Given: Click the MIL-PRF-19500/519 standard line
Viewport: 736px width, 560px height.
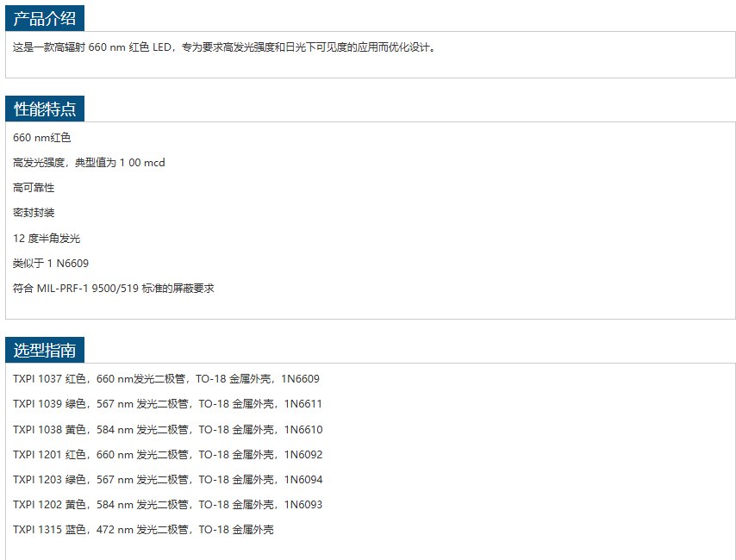Looking at the screenshot, I should [x=113, y=289].
